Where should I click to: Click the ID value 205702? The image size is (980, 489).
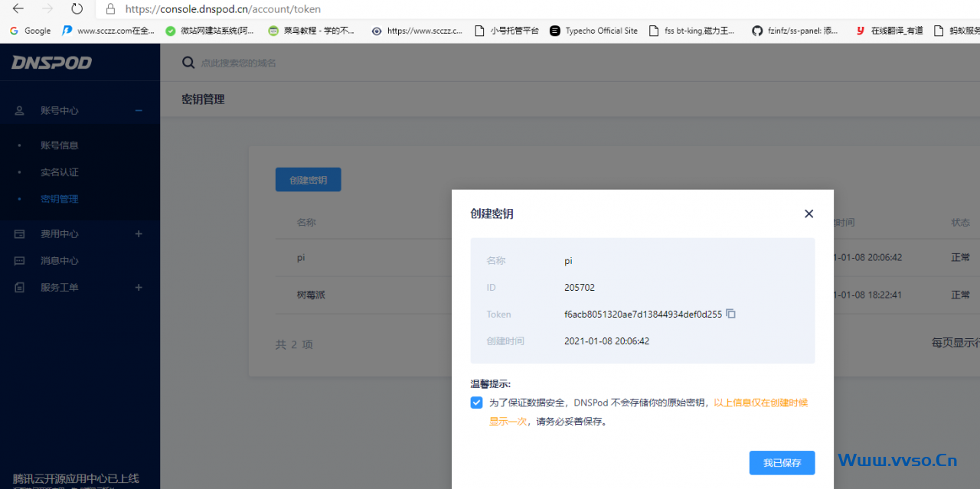tap(580, 288)
